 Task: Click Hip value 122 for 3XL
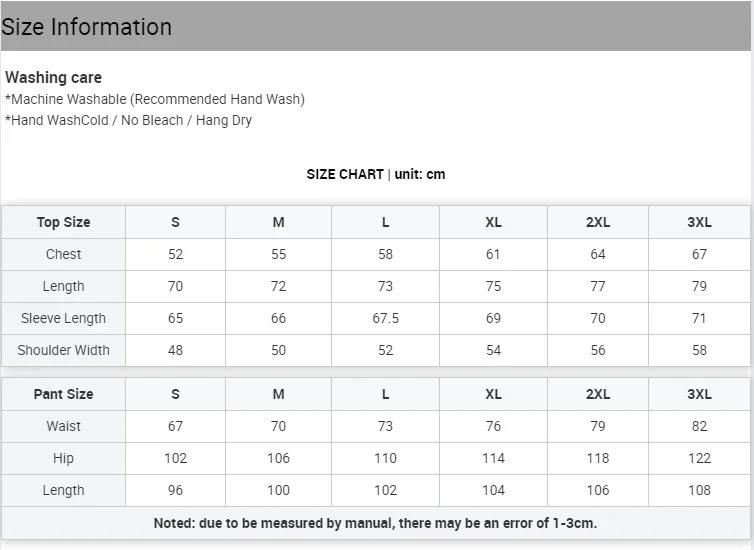(699, 458)
